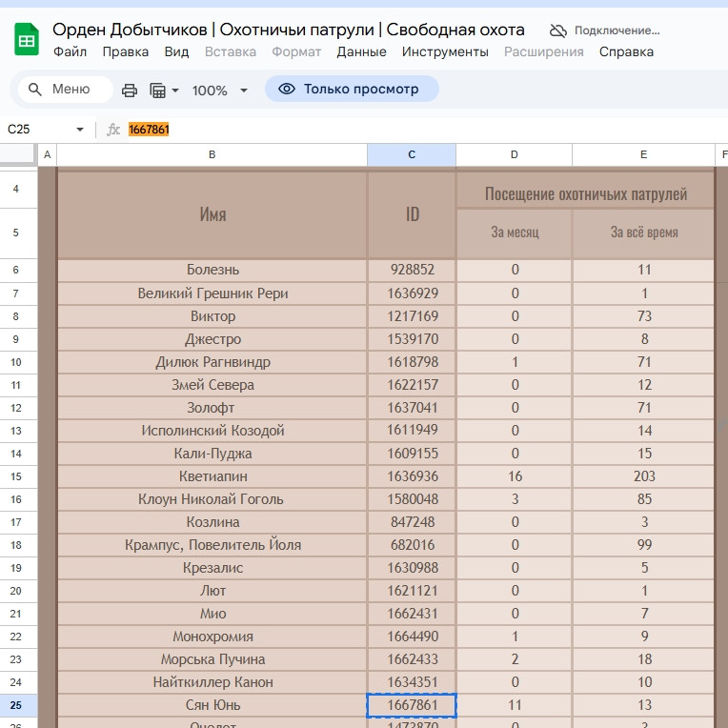Click the document title text
Viewport: 728px width, 728px height.
(289, 30)
